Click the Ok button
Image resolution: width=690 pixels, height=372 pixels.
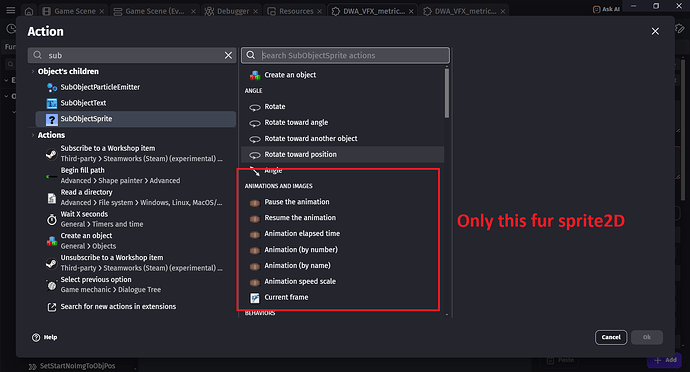646,337
